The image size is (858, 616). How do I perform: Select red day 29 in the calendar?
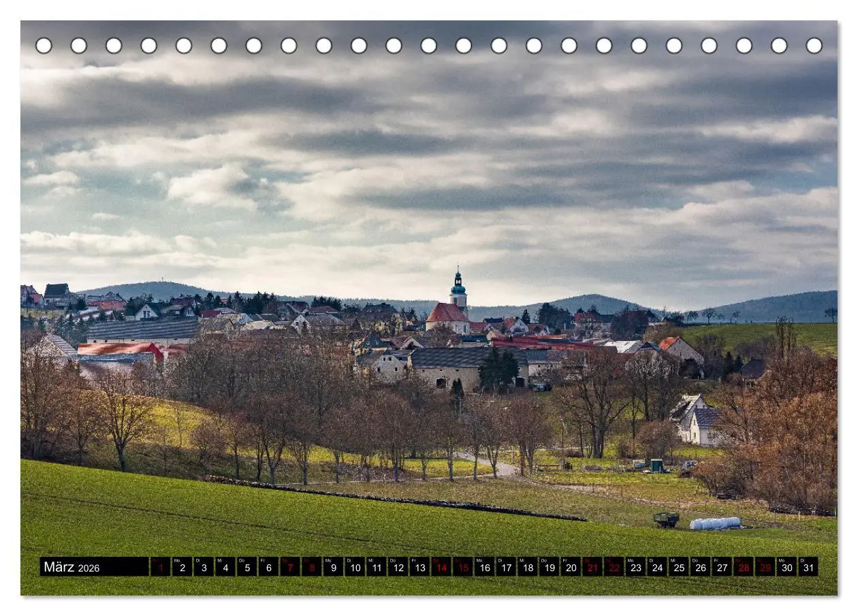765,567
